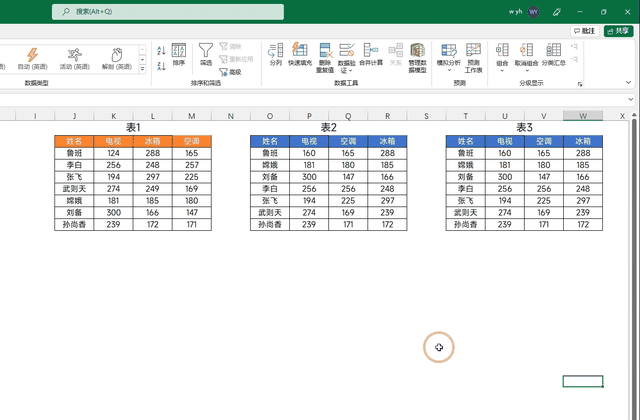Click 孙尚香 name cell in 表2
Viewport: 640px width, 420px height.
coord(270,224)
